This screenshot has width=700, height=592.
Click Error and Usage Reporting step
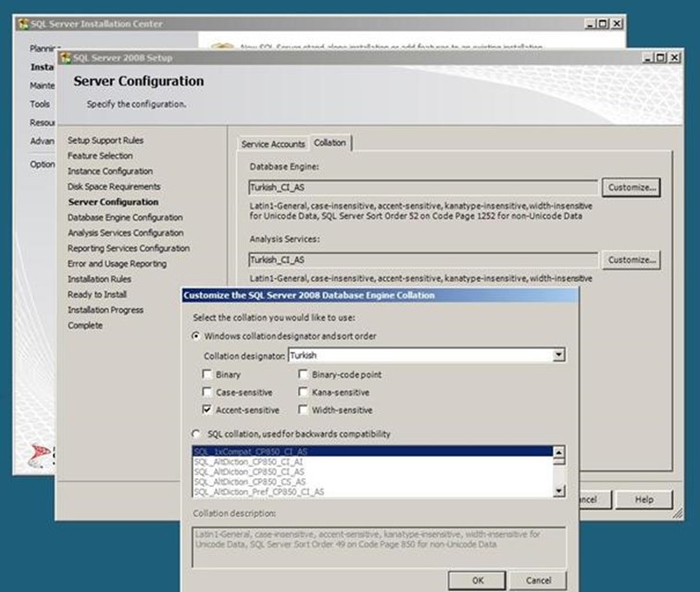pyautogui.click(x=117, y=264)
